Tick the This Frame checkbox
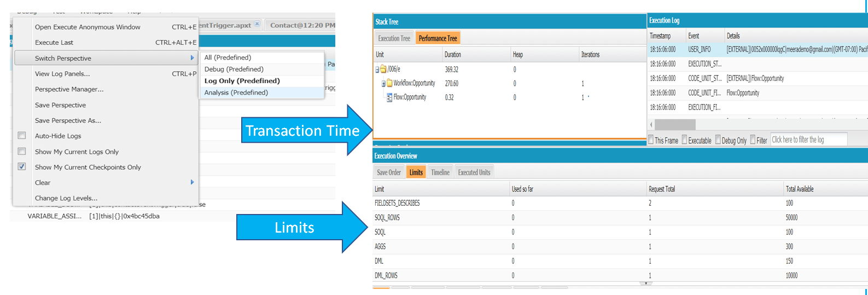 [651, 140]
